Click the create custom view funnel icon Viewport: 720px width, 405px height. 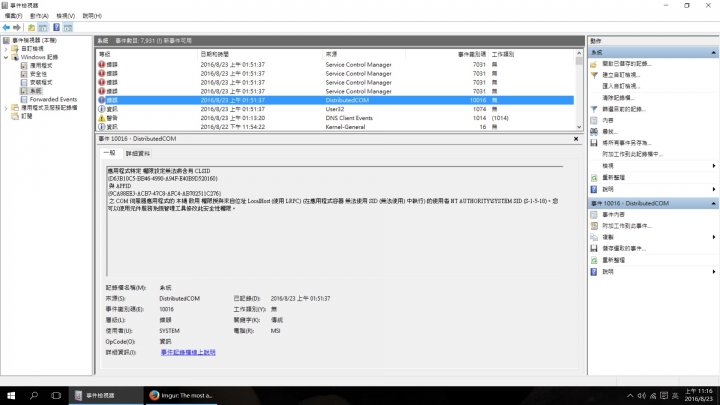594,75
